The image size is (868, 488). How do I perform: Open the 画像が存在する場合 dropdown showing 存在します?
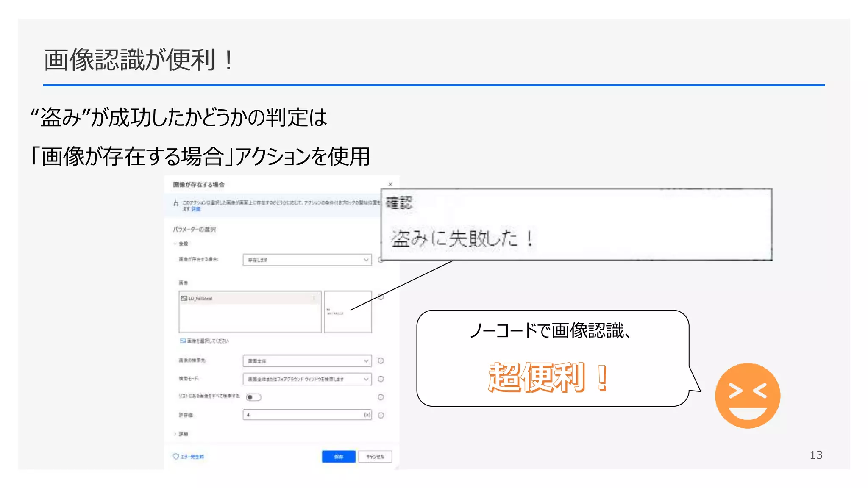point(307,260)
